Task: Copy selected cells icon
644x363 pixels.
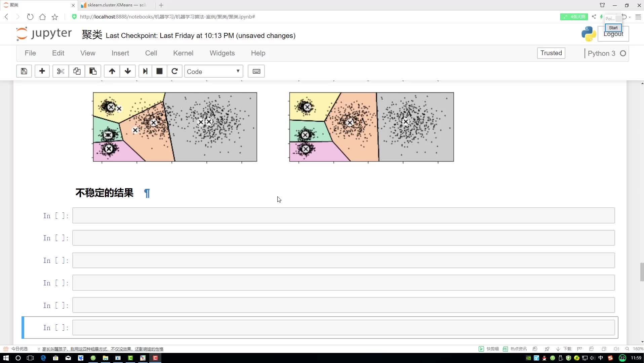Action: click(x=77, y=71)
